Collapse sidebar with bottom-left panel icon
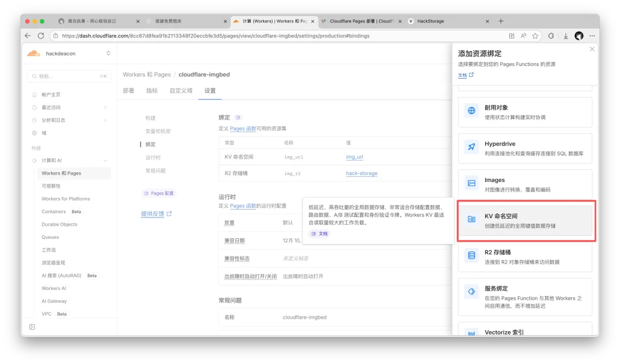620x364 pixels. pos(32,327)
